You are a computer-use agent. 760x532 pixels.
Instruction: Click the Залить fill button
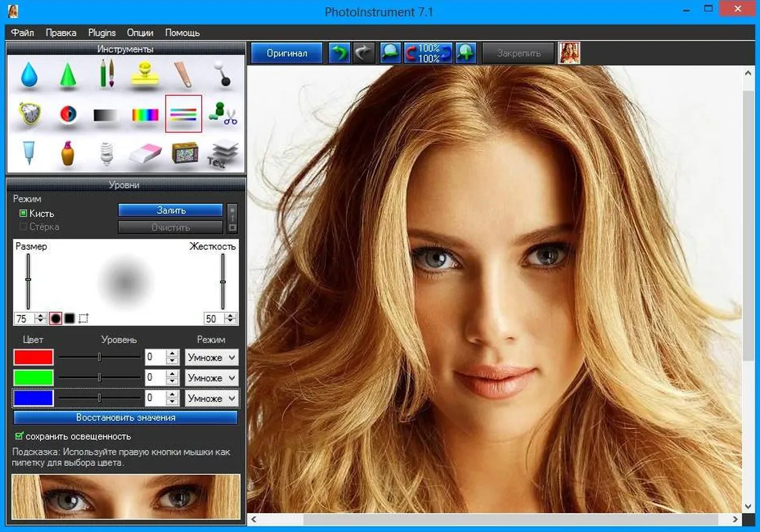pyautogui.click(x=171, y=211)
